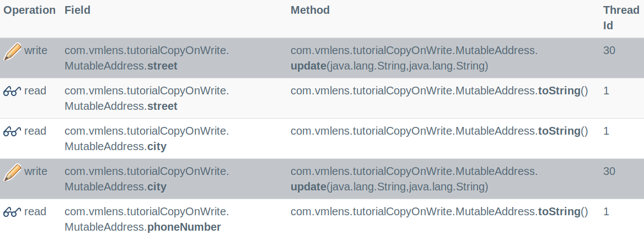Click the Field column header
Viewport: 644px width, 234px height.
(x=77, y=10)
